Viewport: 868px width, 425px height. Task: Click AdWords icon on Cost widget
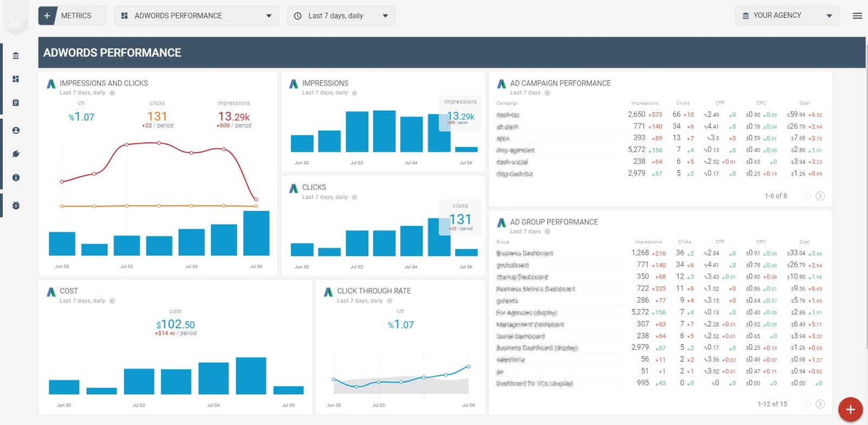point(51,292)
